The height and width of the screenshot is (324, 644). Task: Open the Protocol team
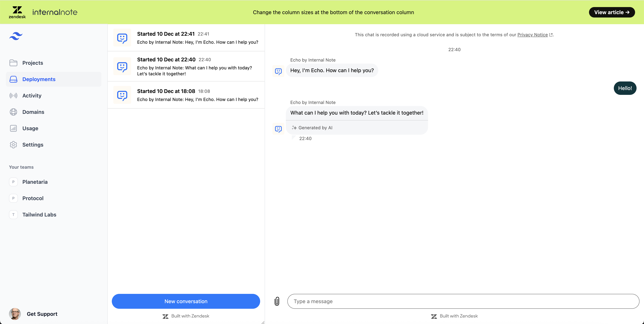(33, 198)
